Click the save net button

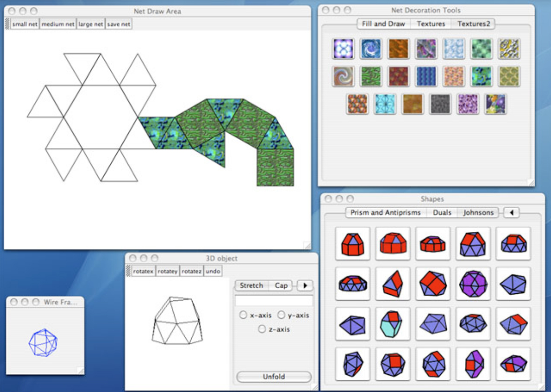click(x=119, y=24)
